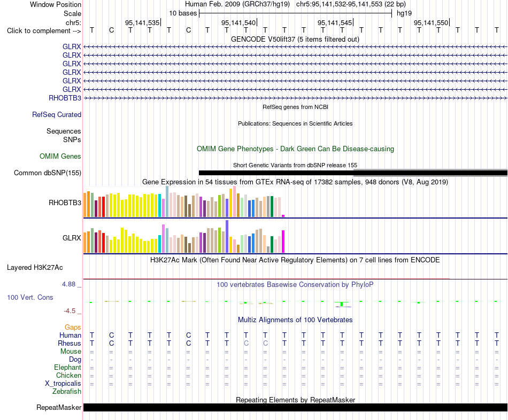Click the Gaps row label

(73, 328)
